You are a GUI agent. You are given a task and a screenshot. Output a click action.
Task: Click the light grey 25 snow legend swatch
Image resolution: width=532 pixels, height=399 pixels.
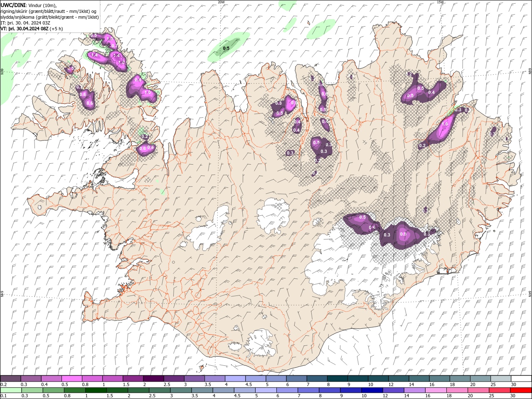[500, 379]
